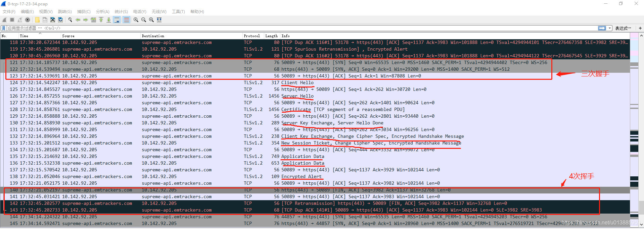The height and width of the screenshot is (229, 644).
Task: Select packet 132 Client Key Exchange row
Action: pos(315,136)
